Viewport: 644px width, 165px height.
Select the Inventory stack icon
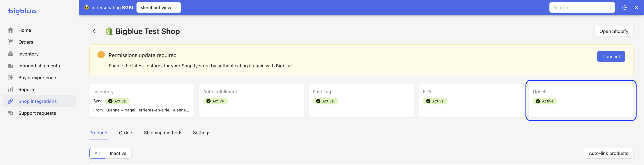click(11, 54)
